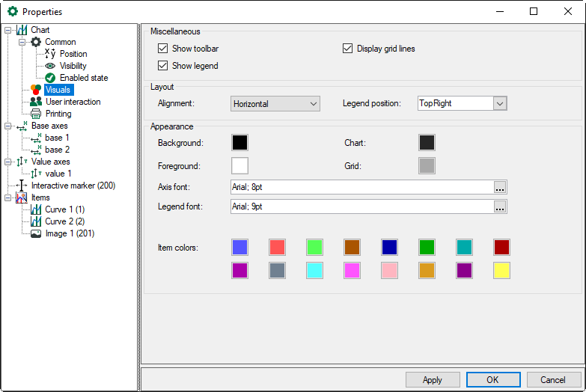
Task: Click the ellipsis button for Axis font
Action: [x=500, y=187]
